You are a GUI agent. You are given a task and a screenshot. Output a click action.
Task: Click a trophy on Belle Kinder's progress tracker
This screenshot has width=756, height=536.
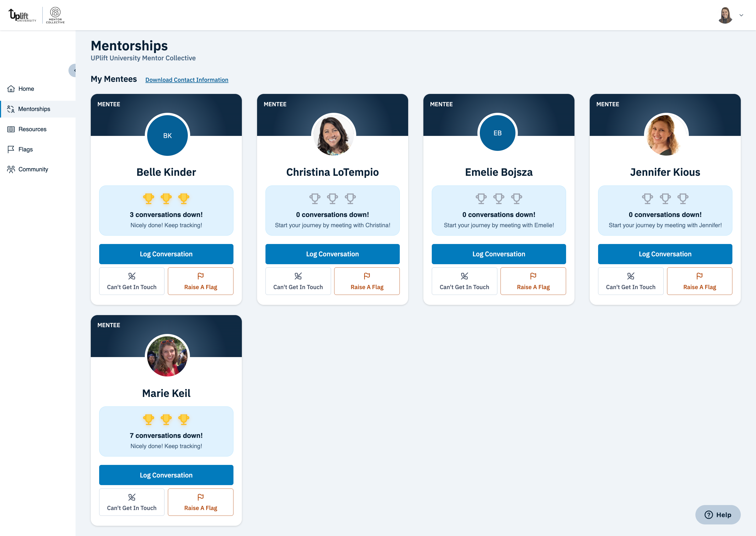(x=166, y=198)
